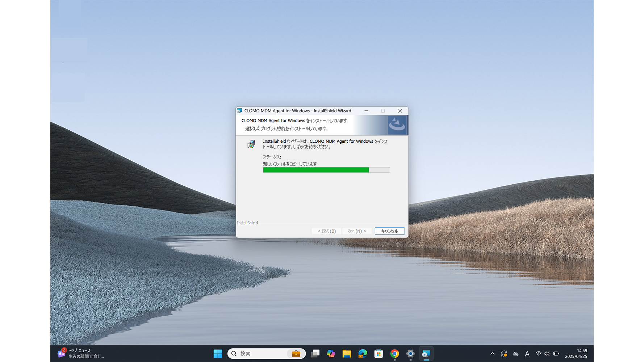This screenshot has width=644, height=362.
Task: Click the OneDrive cloud tray icon
Action: (515, 354)
